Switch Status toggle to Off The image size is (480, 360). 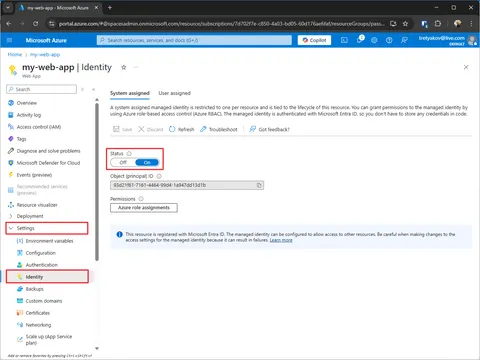click(x=123, y=162)
